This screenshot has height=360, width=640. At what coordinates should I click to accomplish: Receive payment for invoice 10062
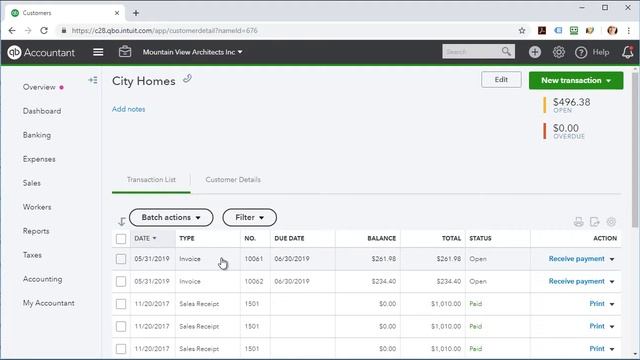coord(576,281)
